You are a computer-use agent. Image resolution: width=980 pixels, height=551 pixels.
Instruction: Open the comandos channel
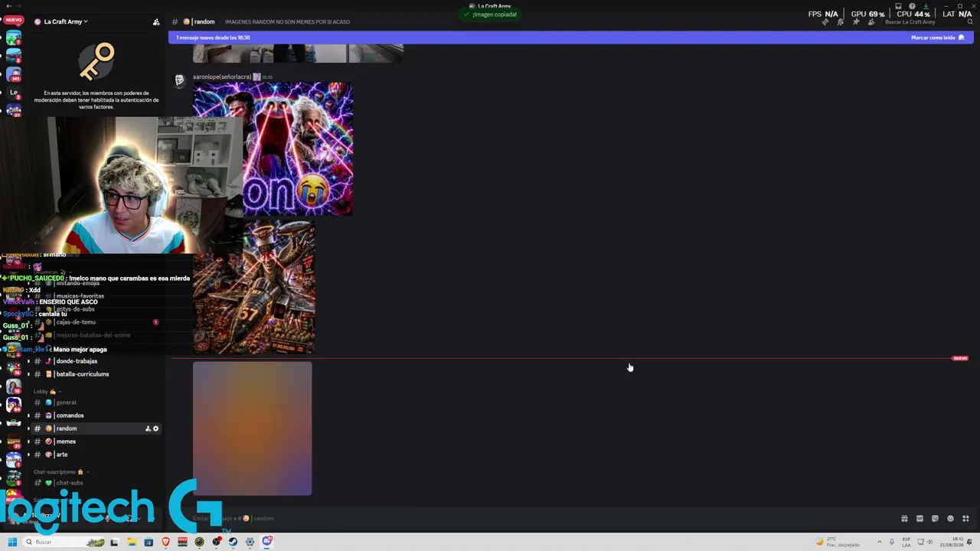(69, 416)
